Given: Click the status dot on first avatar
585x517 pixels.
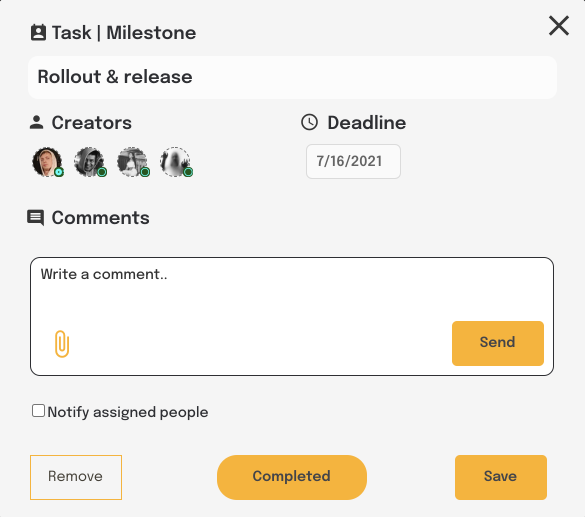Looking at the screenshot, I should [x=59, y=172].
